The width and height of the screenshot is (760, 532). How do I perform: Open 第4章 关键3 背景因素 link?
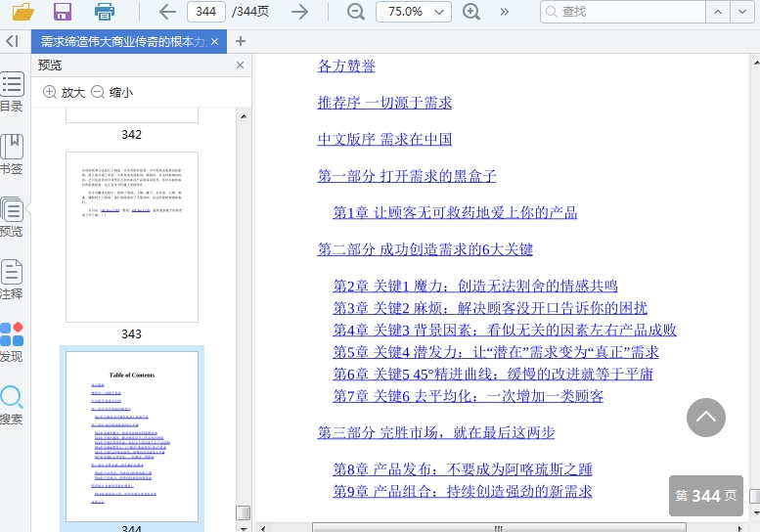coord(504,331)
